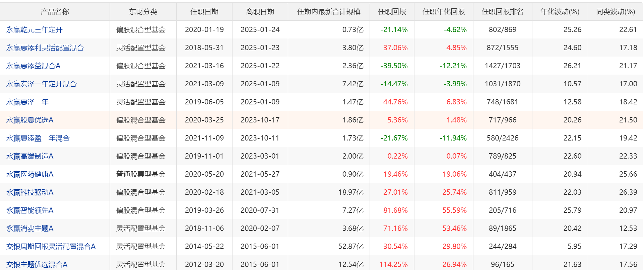The width and height of the screenshot is (644, 270).
Task: Click ranking 96/165
Action: tap(503, 265)
